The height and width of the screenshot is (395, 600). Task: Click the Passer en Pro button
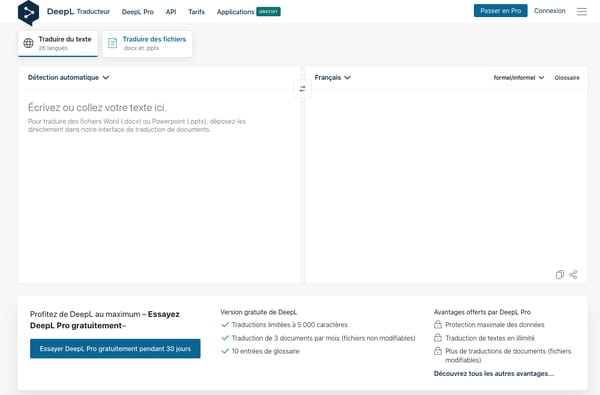point(501,11)
